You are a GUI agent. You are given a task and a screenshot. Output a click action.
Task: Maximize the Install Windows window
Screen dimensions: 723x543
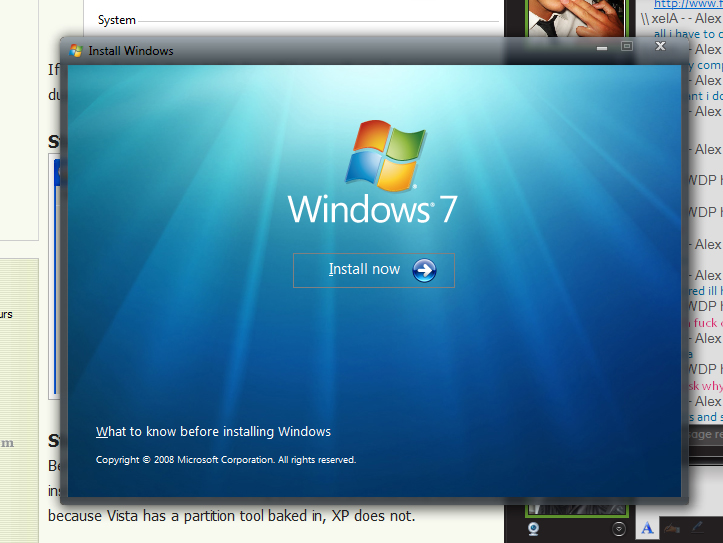point(627,47)
